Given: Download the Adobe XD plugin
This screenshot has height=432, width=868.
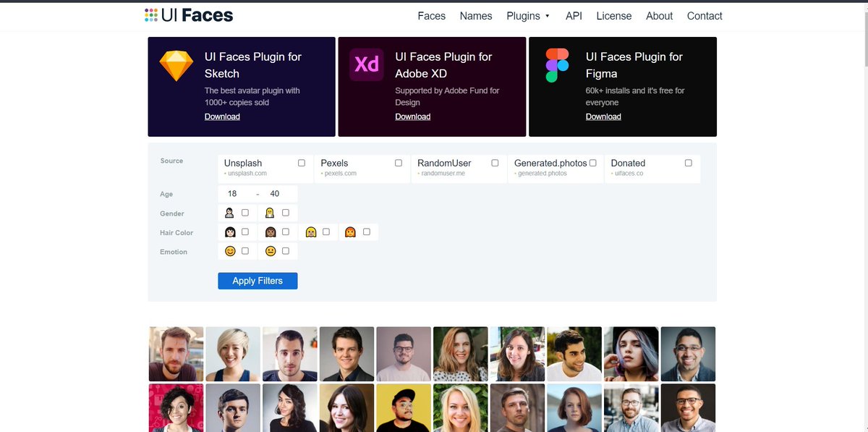Looking at the screenshot, I should (x=413, y=117).
